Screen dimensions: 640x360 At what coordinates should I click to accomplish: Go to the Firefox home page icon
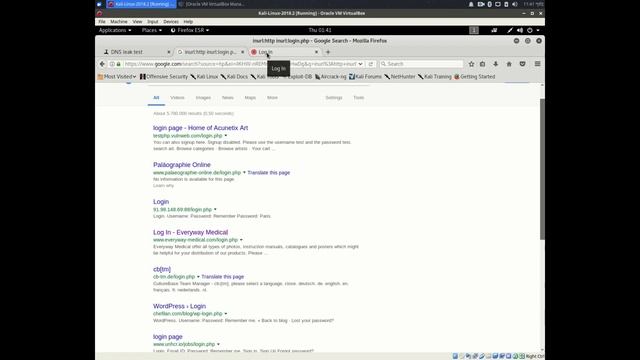[x=509, y=64]
